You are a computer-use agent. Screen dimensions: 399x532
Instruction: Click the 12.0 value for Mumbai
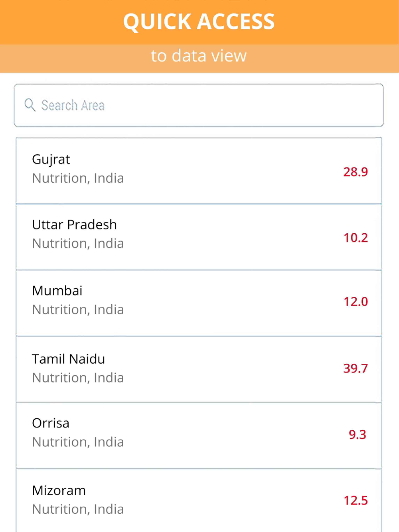pos(356,301)
